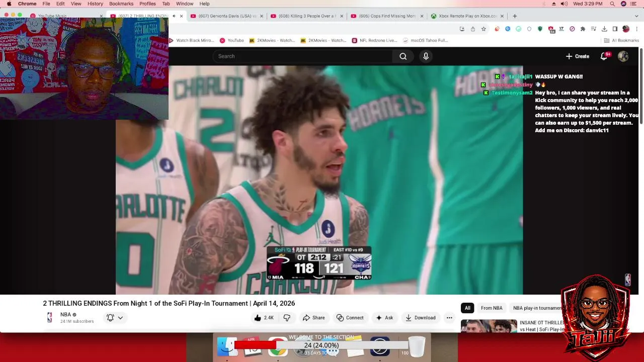Toggle the Chrome side panel icon

615,29
